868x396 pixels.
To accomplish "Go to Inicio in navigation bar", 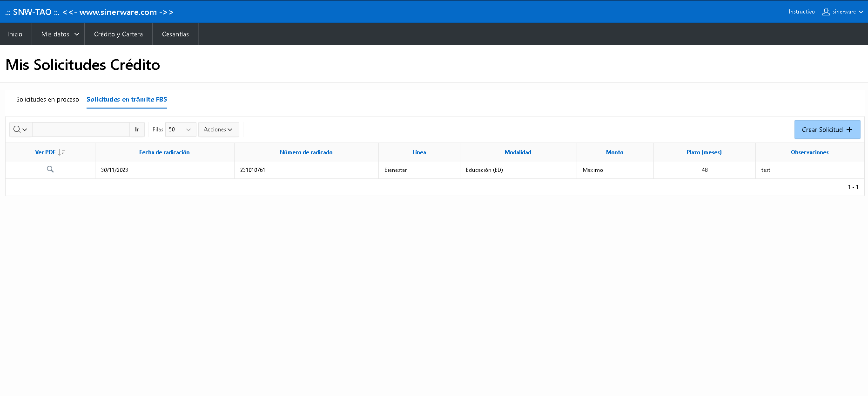I will tap(15, 34).
